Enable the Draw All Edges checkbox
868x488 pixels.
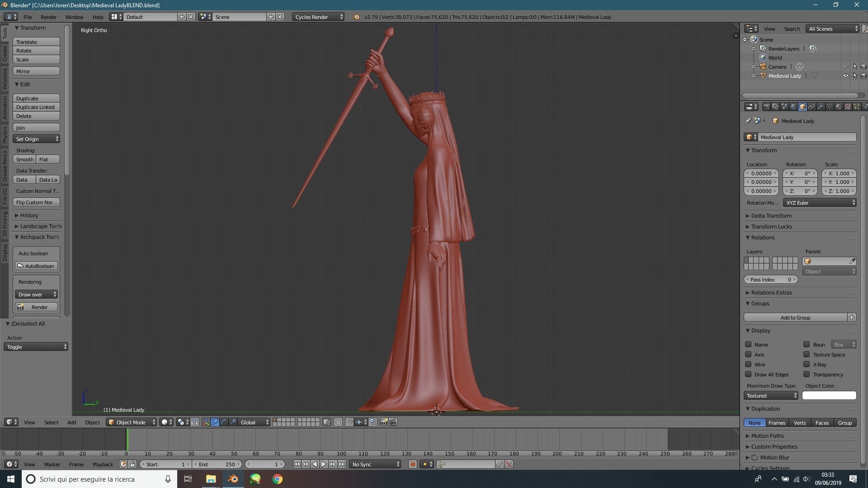tap(748, 374)
